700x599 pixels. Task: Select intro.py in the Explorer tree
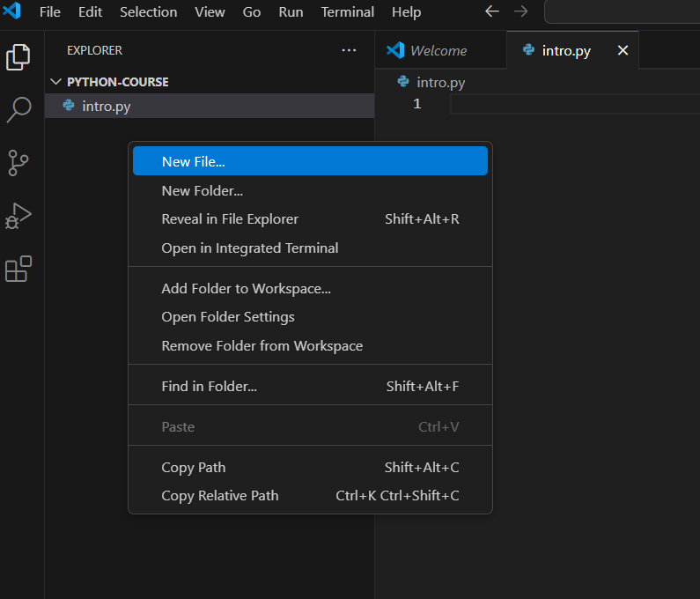(x=106, y=107)
